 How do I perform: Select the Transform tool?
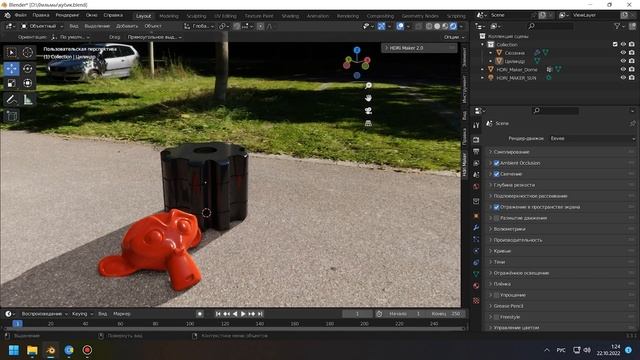27,83
